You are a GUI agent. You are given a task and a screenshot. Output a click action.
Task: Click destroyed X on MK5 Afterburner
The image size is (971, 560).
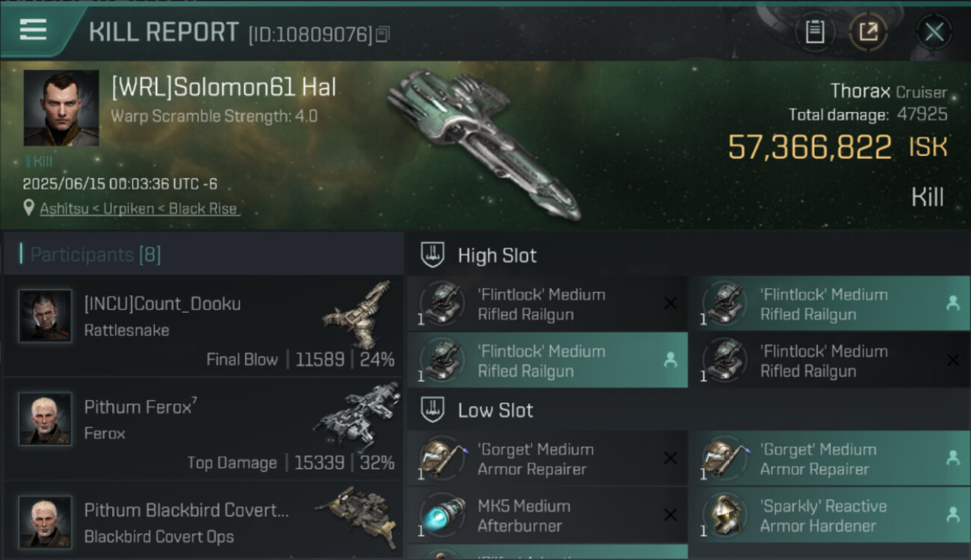[x=670, y=514]
